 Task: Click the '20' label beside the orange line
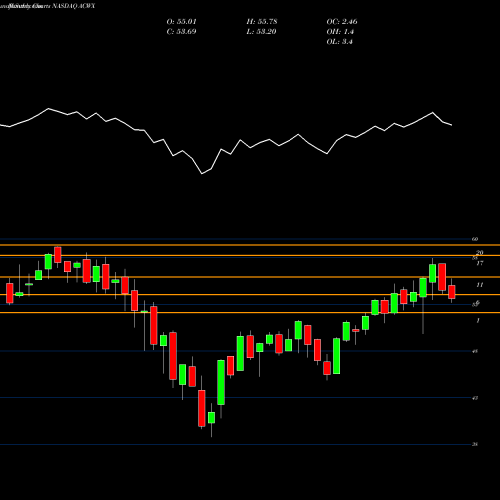[x=480, y=253]
